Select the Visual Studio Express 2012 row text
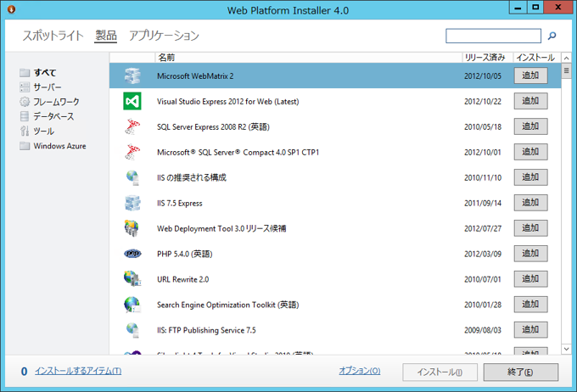The height and width of the screenshot is (392, 577). pyautogui.click(x=227, y=102)
